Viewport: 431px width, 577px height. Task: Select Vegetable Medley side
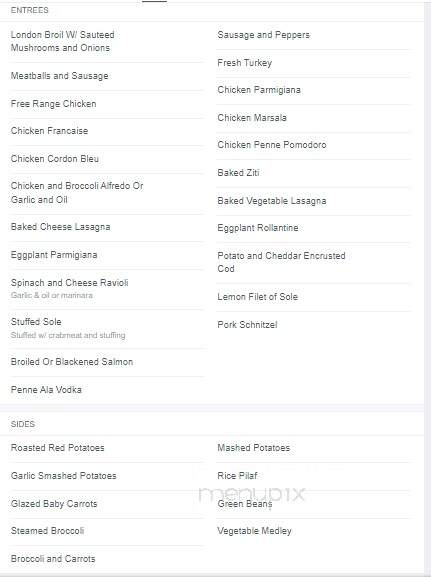(254, 531)
